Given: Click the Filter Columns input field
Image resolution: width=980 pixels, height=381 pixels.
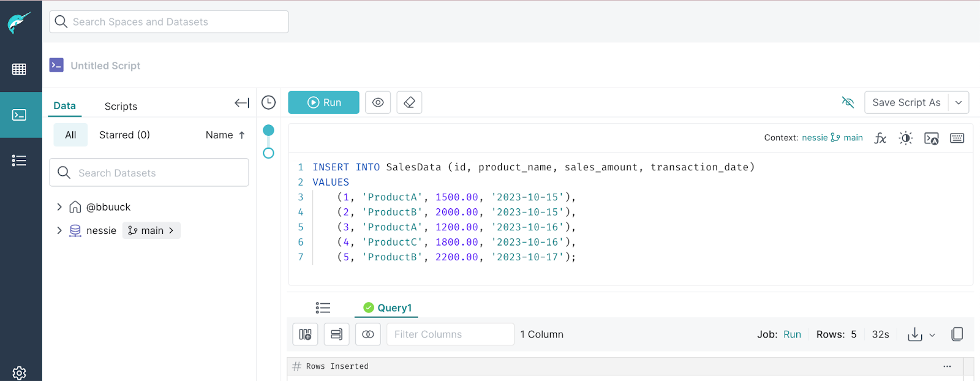Looking at the screenshot, I should click(450, 334).
